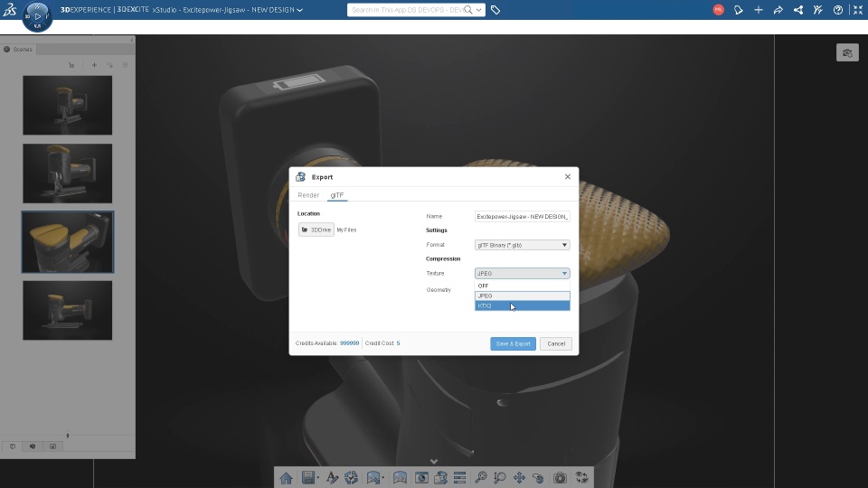
Task: Click the search magnifier icon
Action: click(x=468, y=10)
